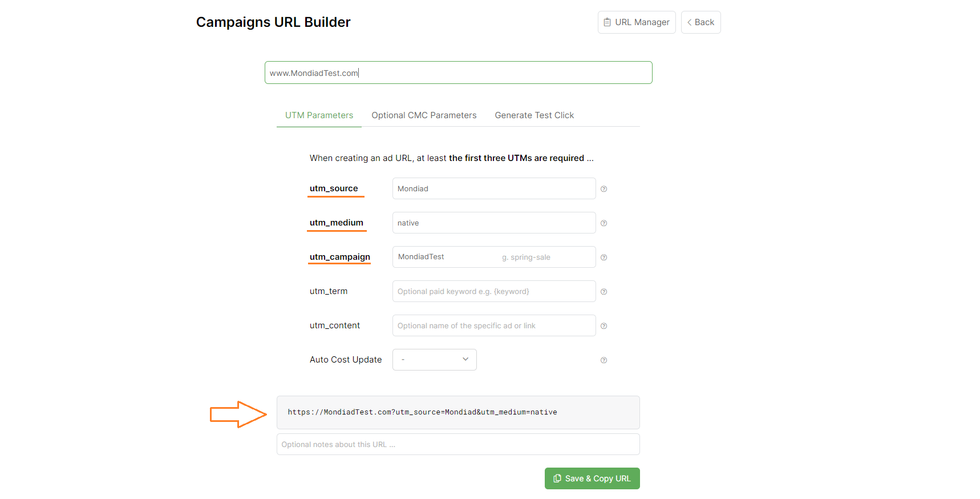Click the clipboard icon in URL Manager
The image size is (980, 499).
(x=608, y=22)
